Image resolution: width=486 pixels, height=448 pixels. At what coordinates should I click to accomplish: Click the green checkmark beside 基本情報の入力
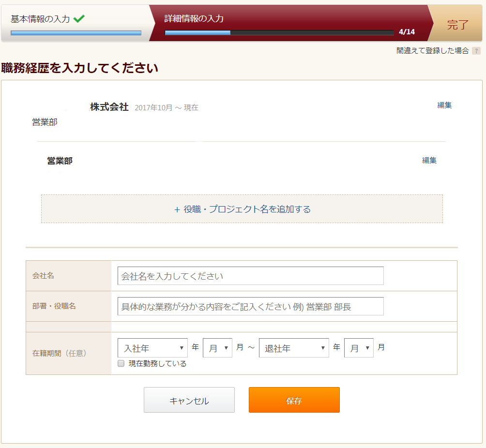tap(79, 19)
